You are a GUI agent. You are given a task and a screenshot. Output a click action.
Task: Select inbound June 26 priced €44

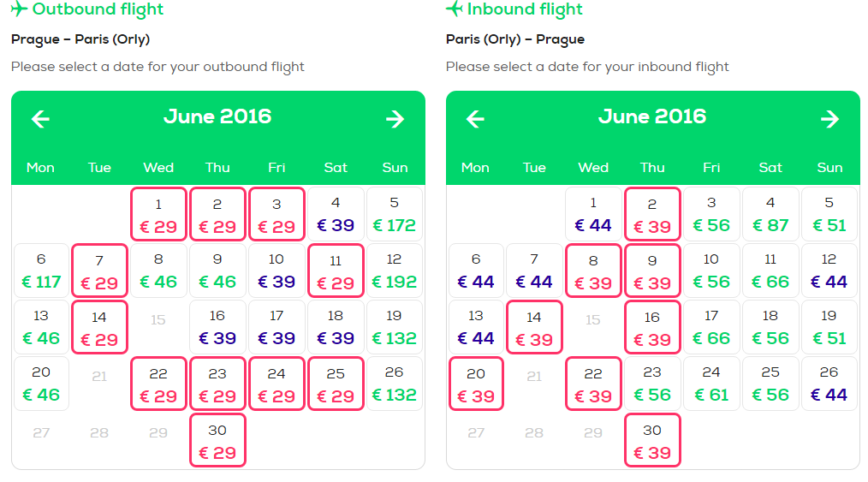pos(829,384)
